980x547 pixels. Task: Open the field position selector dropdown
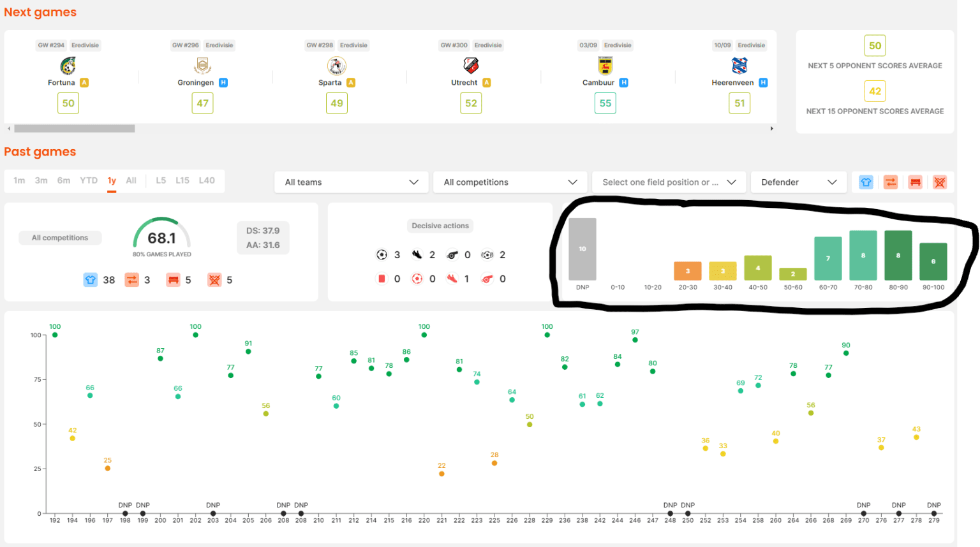[x=669, y=182]
